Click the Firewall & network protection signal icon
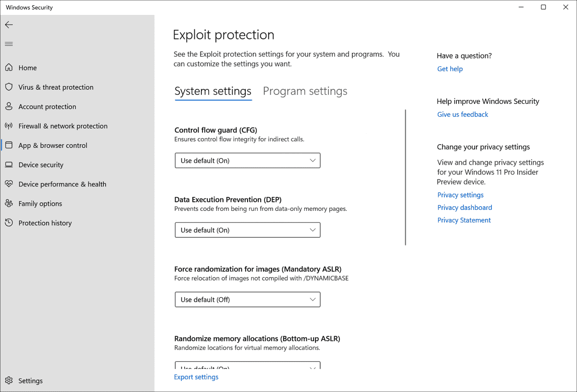The image size is (577, 392). [9, 126]
